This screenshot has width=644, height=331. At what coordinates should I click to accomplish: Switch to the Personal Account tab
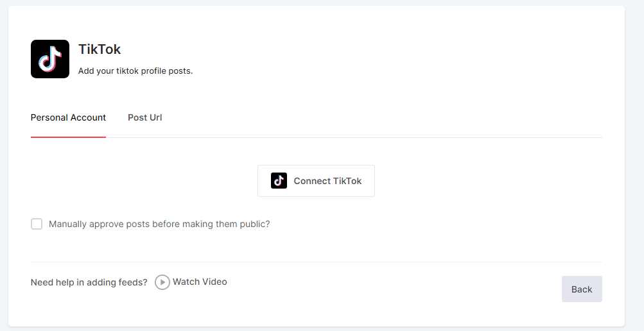(x=68, y=118)
